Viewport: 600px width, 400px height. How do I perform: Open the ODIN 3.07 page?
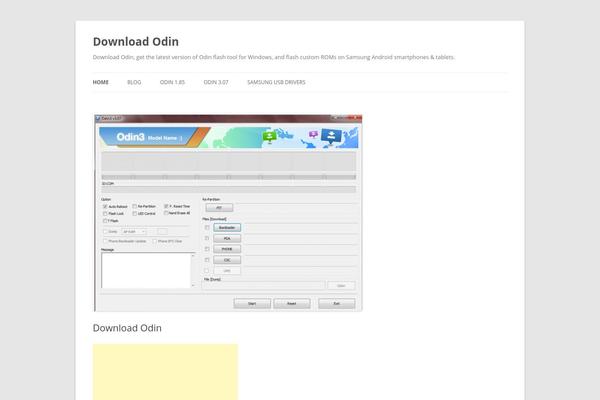click(216, 82)
